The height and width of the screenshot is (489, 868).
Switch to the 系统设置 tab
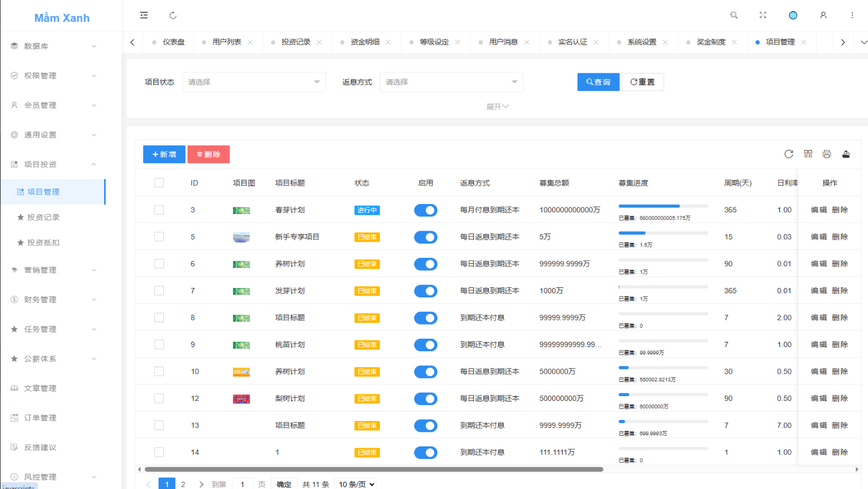pyautogui.click(x=642, y=42)
